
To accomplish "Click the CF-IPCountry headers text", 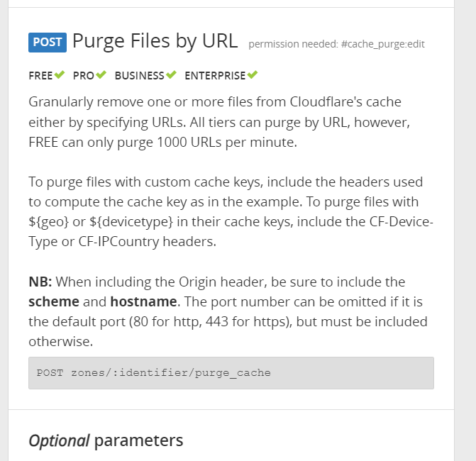I will click(148, 242).
